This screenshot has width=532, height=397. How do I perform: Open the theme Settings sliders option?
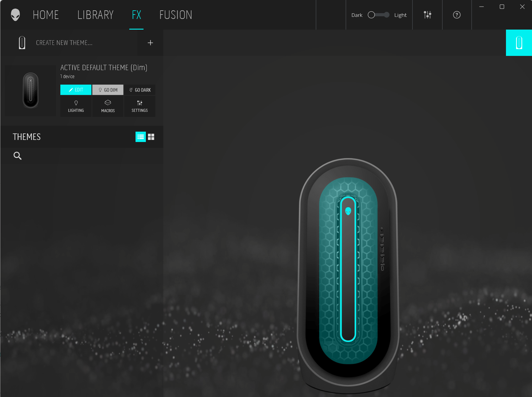coord(140,106)
